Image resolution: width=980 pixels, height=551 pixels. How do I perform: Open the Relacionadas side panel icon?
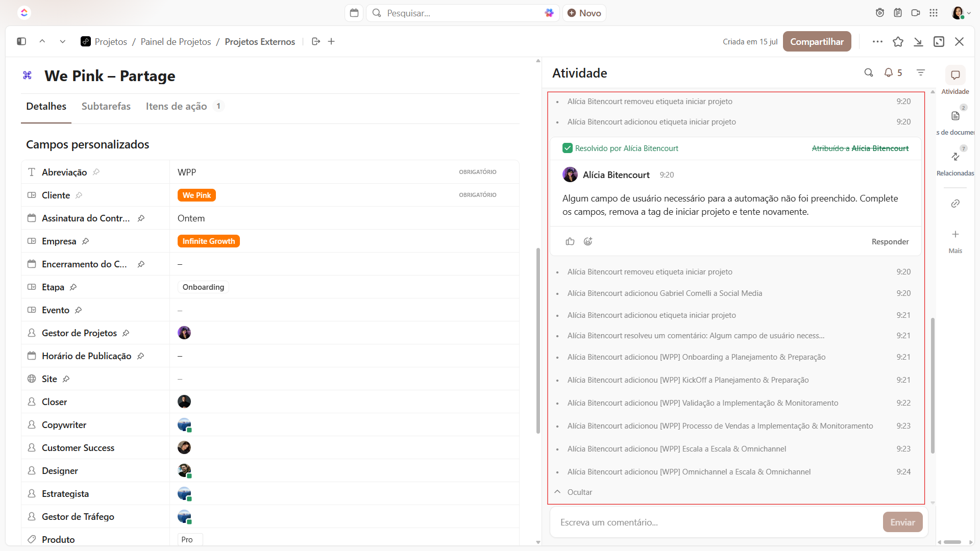point(955,157)
